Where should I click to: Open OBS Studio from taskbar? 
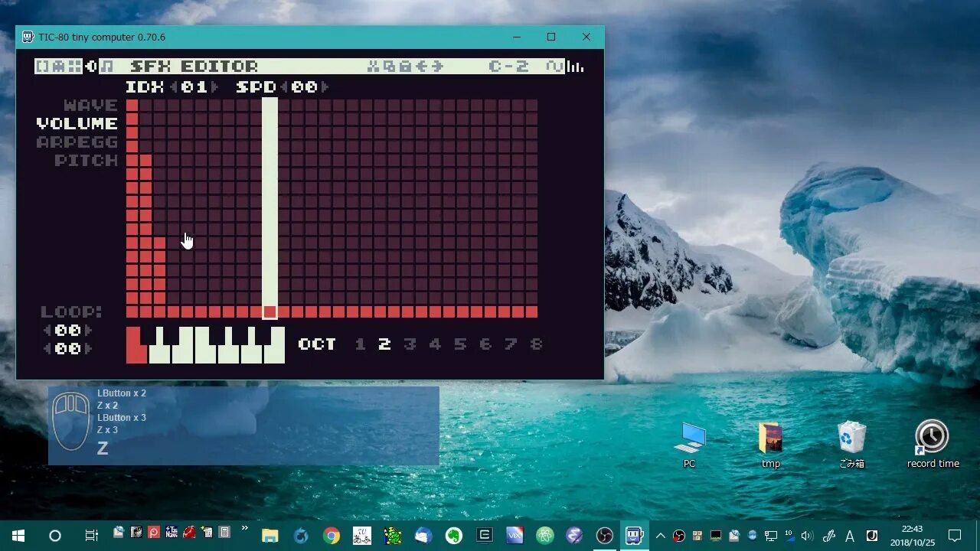[605, 536]
